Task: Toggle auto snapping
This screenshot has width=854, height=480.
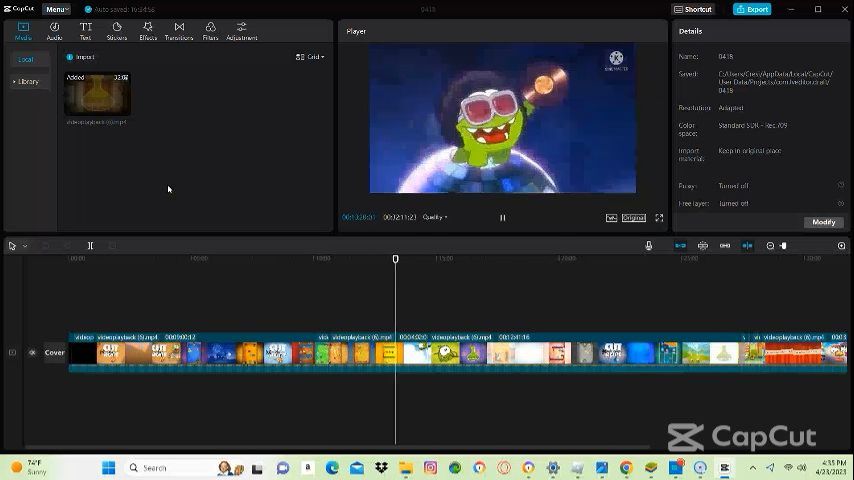Action: click(x=703, y=246)
